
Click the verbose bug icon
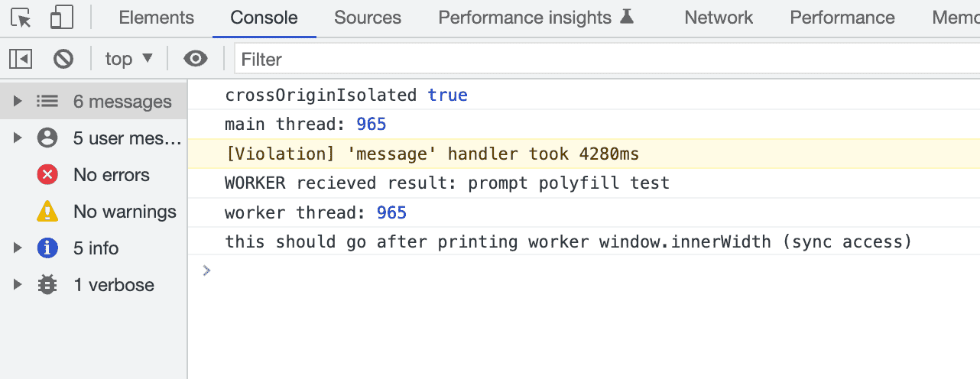(x=47, y=285)
